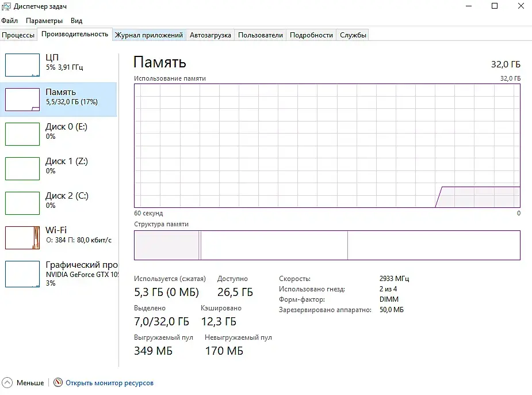
Task: Select the Диск 1 (Z:) graph thumbnail
Action: click(x=22, y=169)
